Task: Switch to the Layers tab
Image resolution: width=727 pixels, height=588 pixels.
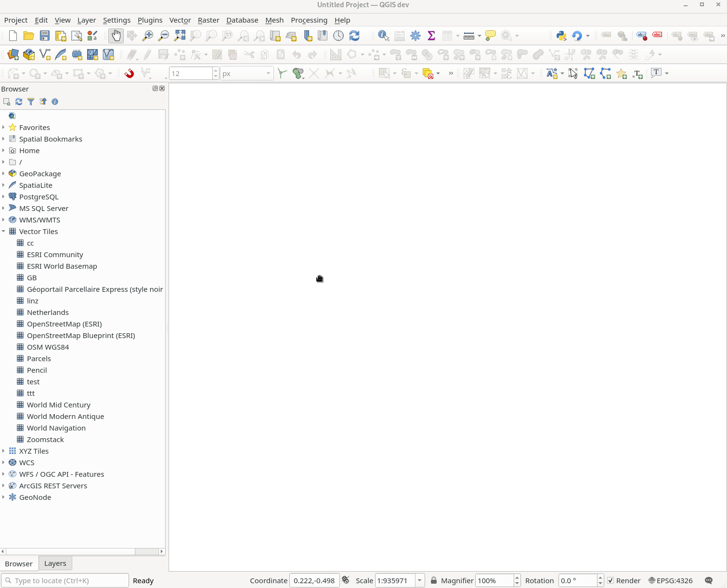Action: pos(55,563)
